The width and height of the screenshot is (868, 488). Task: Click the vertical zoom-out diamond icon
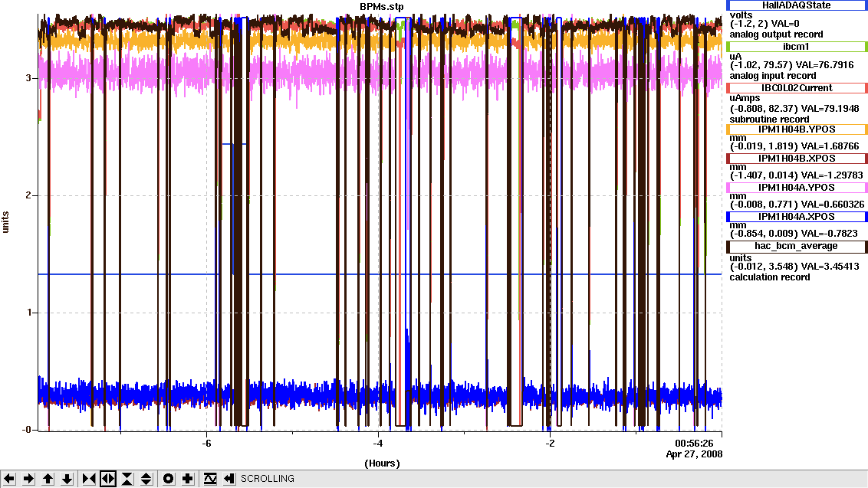point(146,479)
